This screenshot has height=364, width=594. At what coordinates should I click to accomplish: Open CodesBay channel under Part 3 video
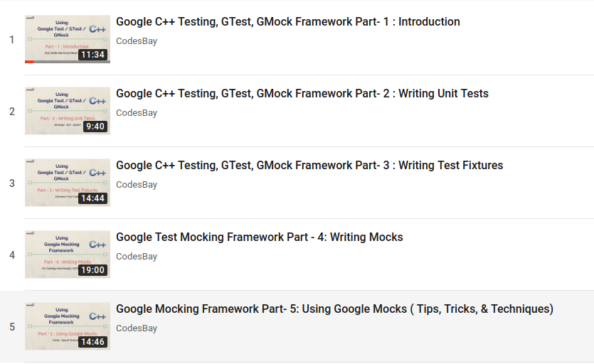click(x=137, y=185)
